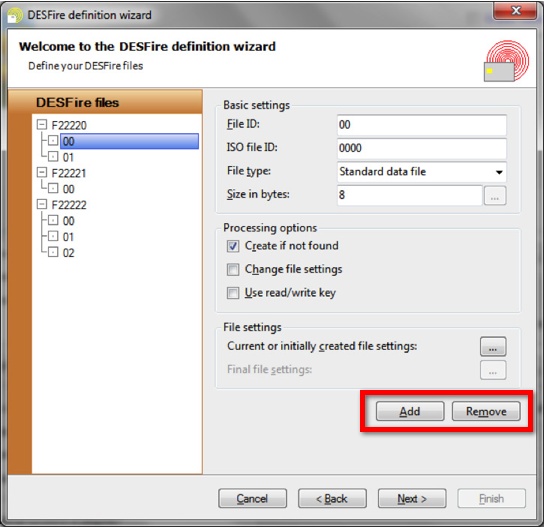Click the red RFID card logo graphic
This screenshot has width=545, height=527.
point(506,61)
